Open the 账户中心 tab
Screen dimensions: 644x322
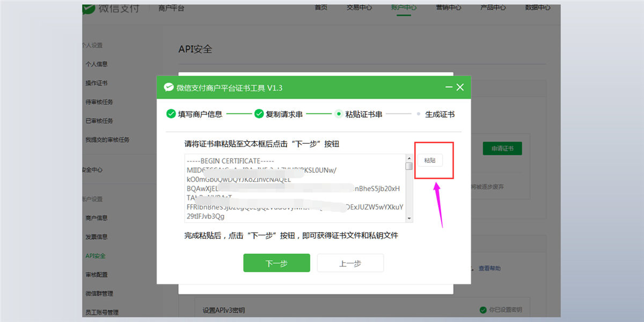point(404,8)
